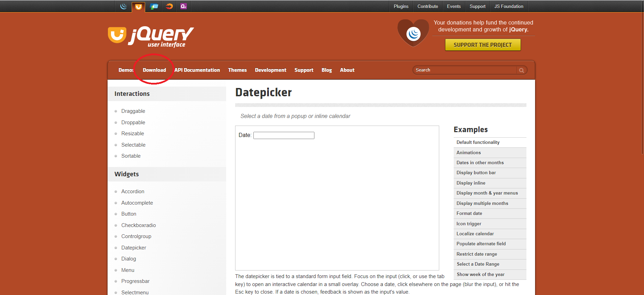Open Button widget demo

pyautogui.click(x=129, y=214)
